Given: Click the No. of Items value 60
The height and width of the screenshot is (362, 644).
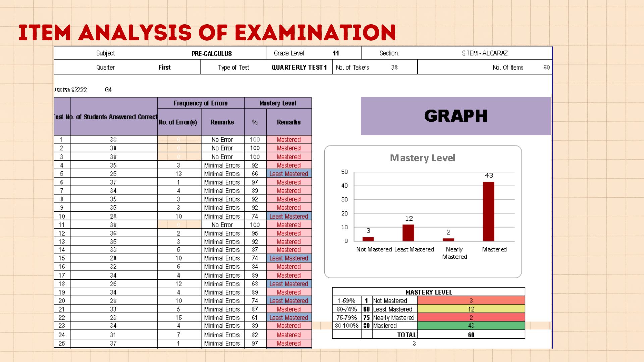Looking at the screenshot, I should (x=546, y=67).
